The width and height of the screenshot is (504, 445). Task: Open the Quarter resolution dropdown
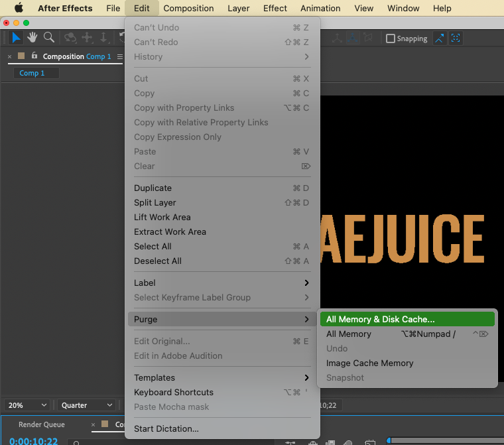tap(87, 405)
